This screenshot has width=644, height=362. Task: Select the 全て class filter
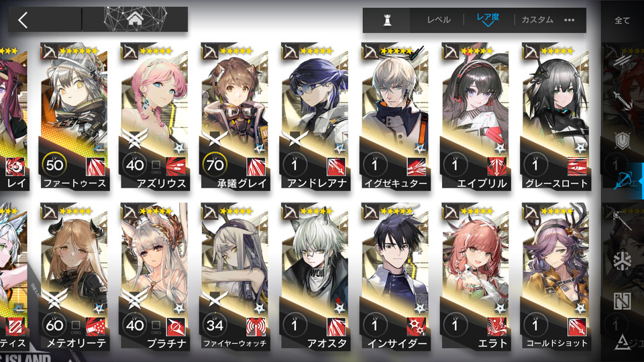click(x=622, y=20)
